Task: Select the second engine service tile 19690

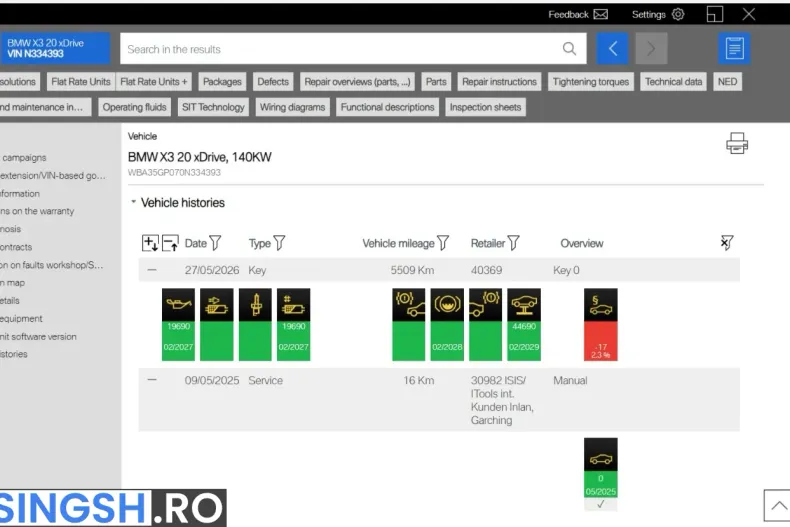Action: (x=293, y=324)
